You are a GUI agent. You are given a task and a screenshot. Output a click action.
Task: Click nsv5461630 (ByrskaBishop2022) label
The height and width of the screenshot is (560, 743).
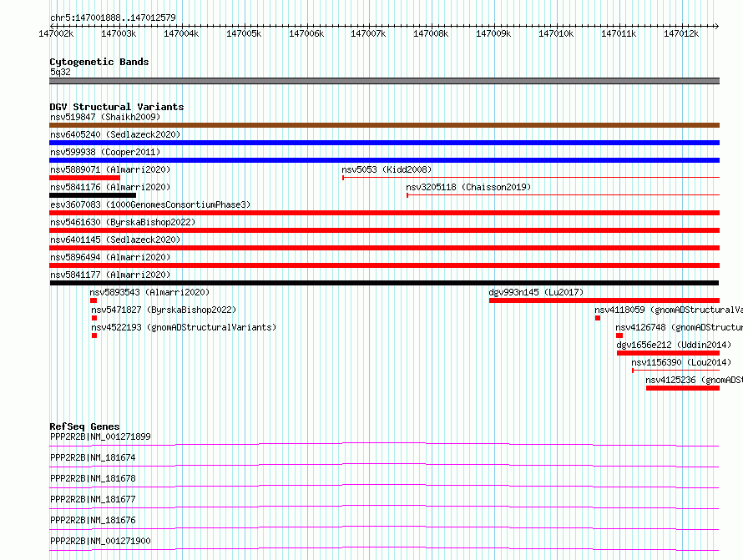click(123, 222)
